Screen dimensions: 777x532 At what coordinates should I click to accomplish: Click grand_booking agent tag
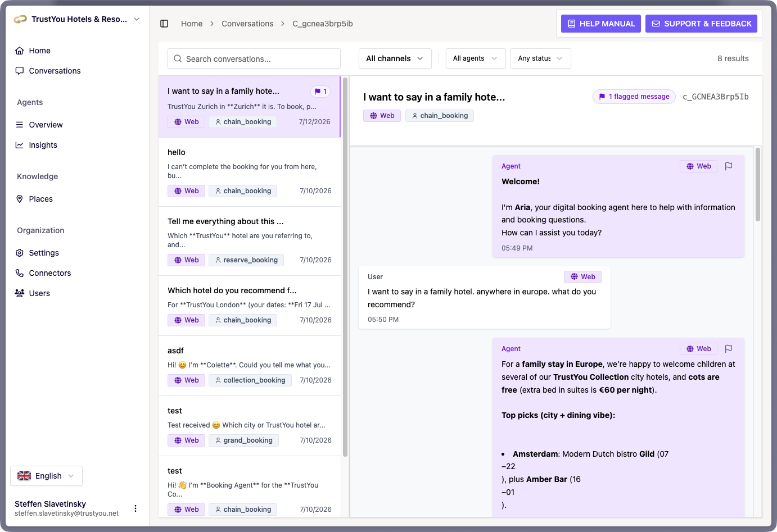[x=243, y=440]
